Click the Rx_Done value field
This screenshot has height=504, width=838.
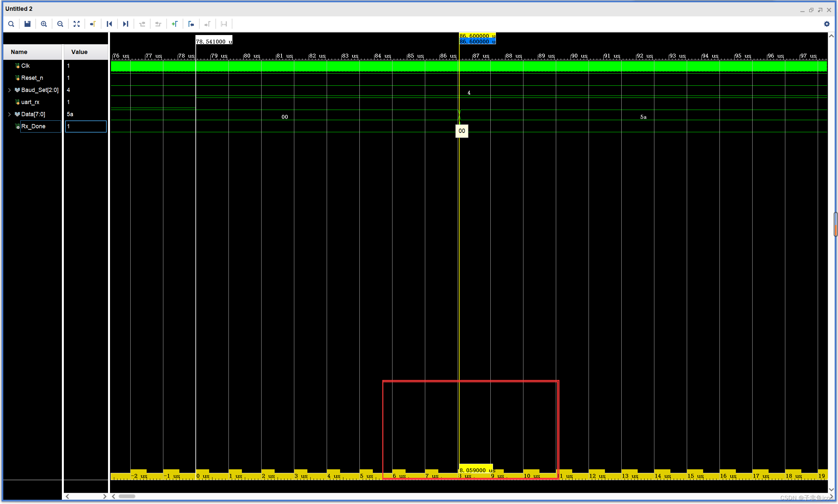pyautogui.click(x=85, y=126)
